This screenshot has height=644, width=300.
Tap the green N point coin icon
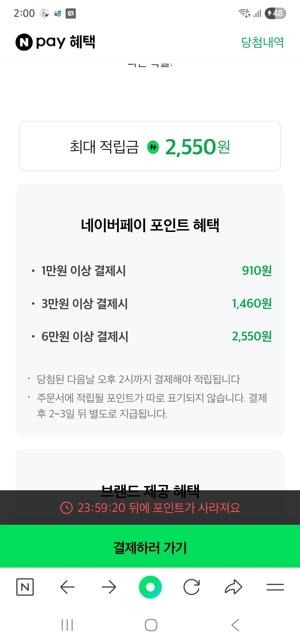click(153, 147)
